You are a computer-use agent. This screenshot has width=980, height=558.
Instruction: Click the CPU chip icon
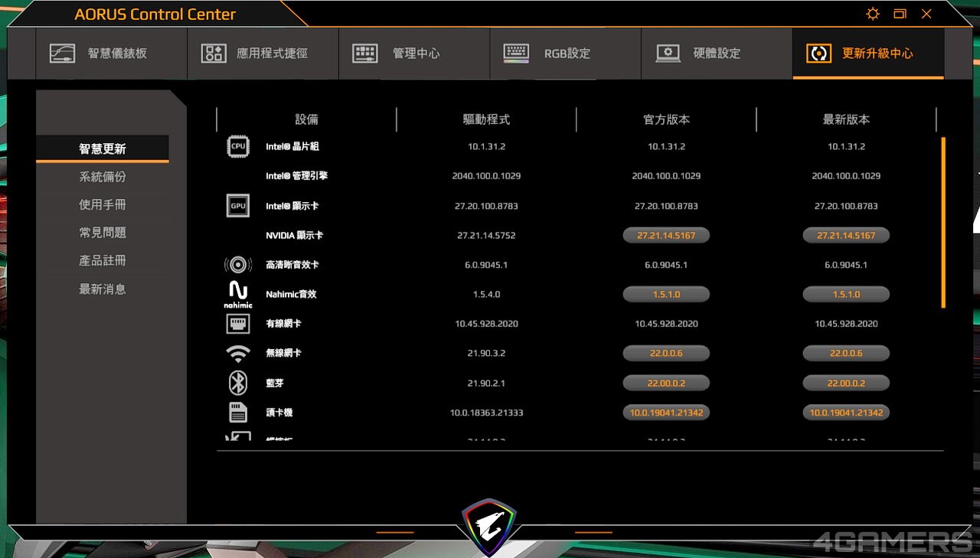click(x=238, y=146)
